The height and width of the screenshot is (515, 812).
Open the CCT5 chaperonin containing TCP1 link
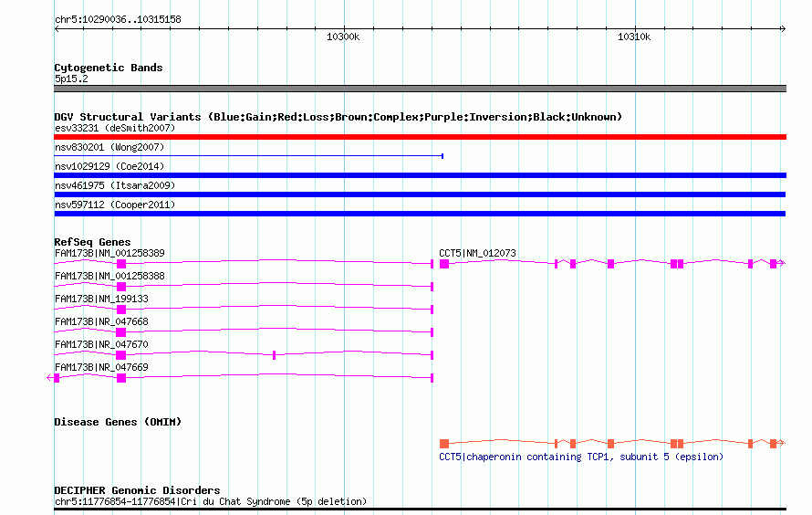(581, 457)
